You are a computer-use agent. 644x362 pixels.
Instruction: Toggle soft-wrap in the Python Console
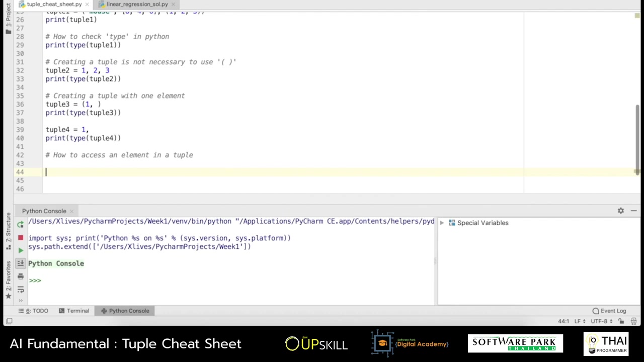click(x=20, y=289)
